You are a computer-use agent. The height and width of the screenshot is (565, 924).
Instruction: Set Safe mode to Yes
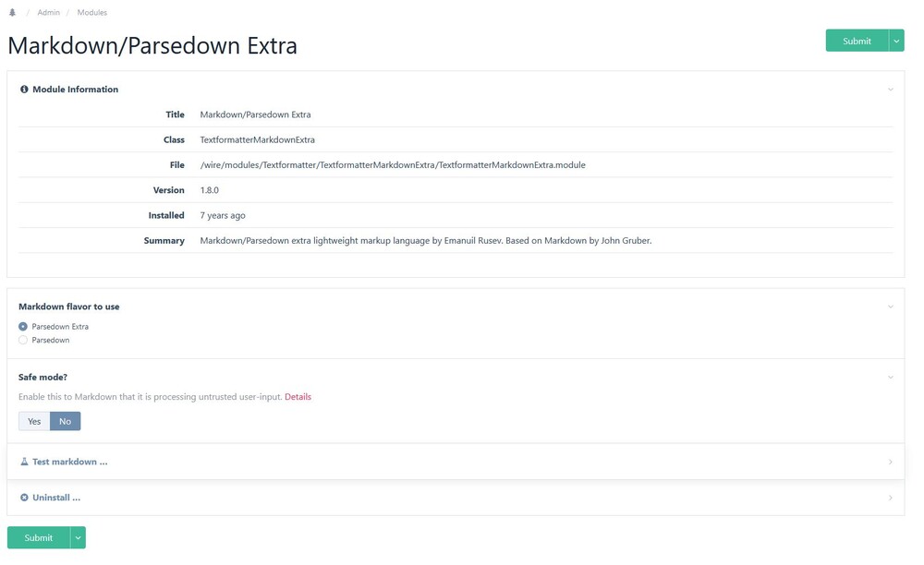(x=34, y=422)
